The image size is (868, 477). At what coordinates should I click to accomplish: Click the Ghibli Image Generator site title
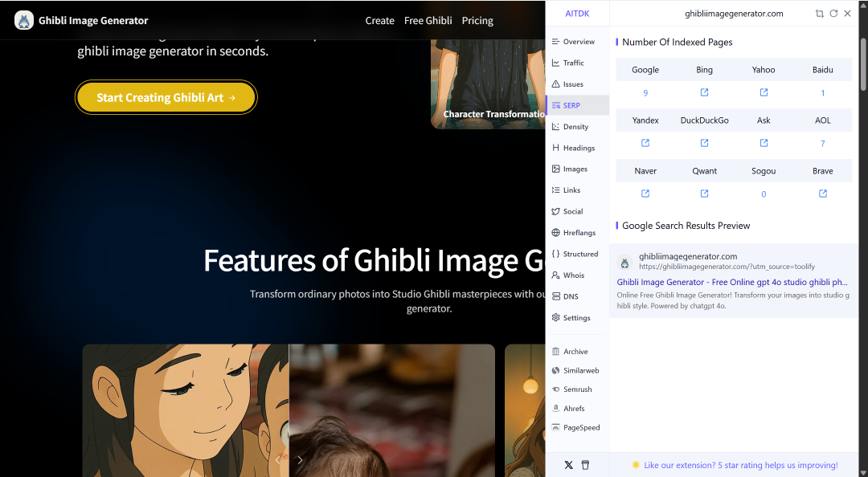click(x=93, y=20)
